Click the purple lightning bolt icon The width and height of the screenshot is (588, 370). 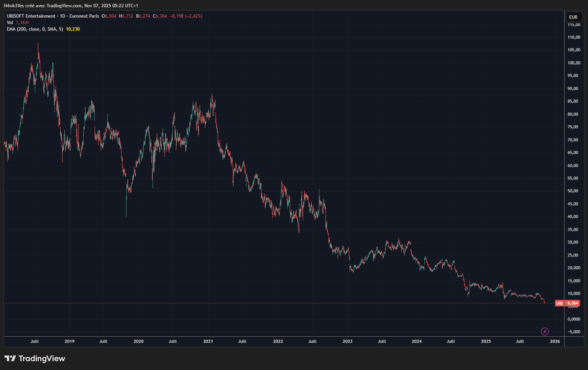point(545,331)
